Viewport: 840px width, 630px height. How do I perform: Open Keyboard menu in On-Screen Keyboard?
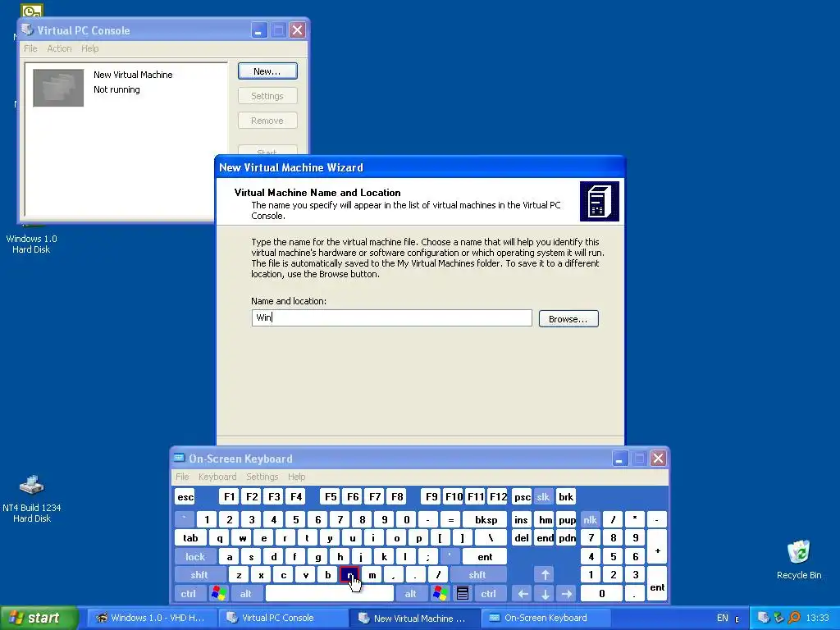[x=217, y=477]
